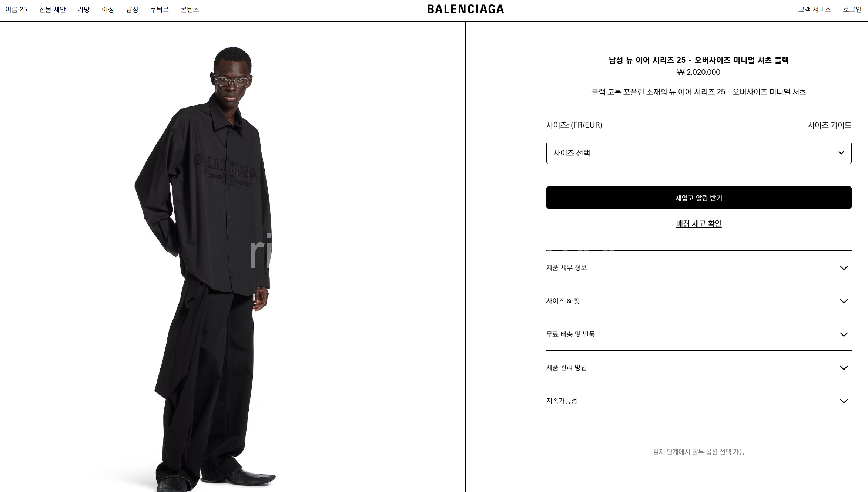Open the 남성 menu

132,9
